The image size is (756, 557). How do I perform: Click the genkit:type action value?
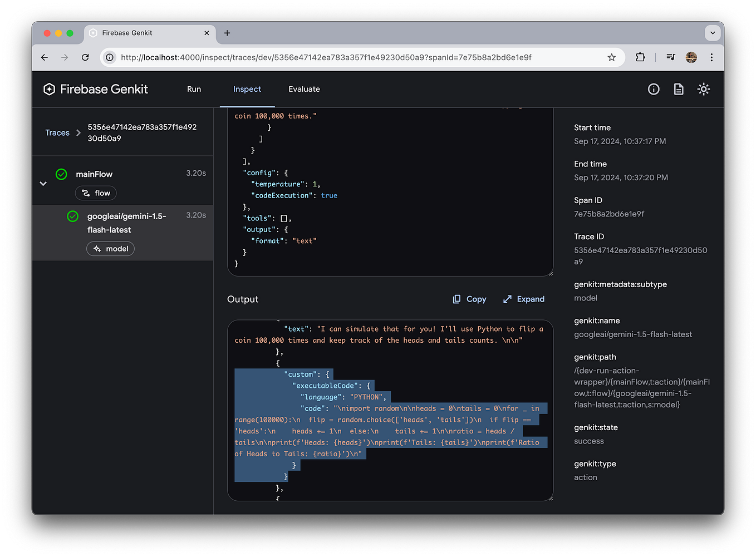586,477
